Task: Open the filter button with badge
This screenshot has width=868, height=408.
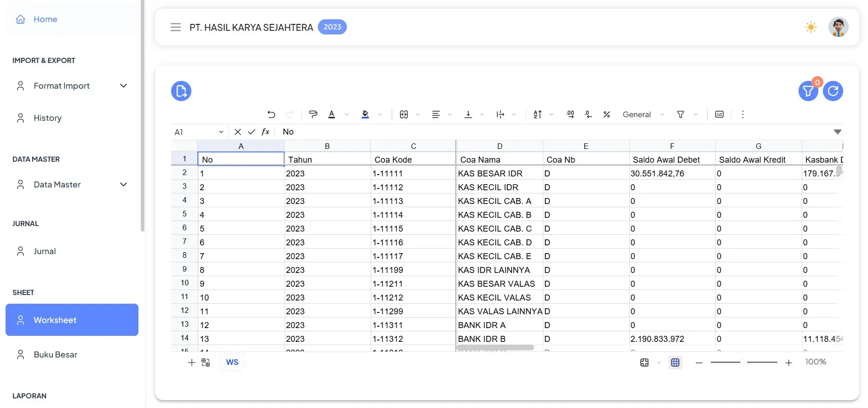Action: tap(808, 91)
